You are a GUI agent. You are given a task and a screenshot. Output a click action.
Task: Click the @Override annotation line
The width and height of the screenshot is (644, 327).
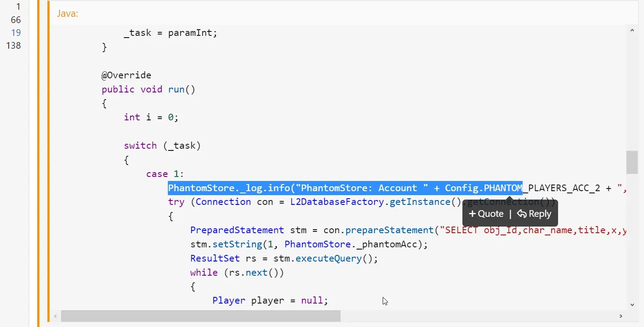pyautogui.click(x=126, y=75)
